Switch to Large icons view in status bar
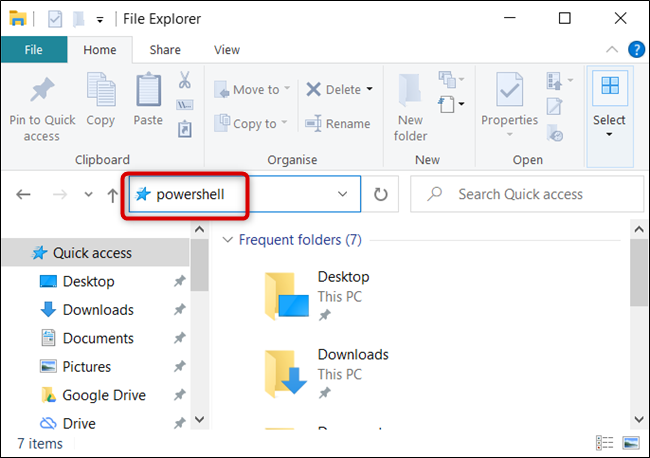Viewport: 650px width, 458px height. click(631, 443)
